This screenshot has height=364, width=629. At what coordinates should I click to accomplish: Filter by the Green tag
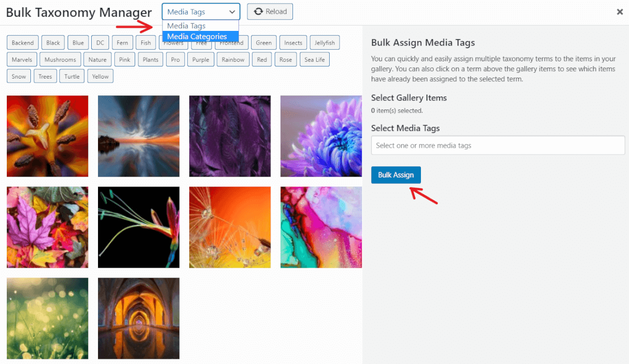tap(264, 43)
